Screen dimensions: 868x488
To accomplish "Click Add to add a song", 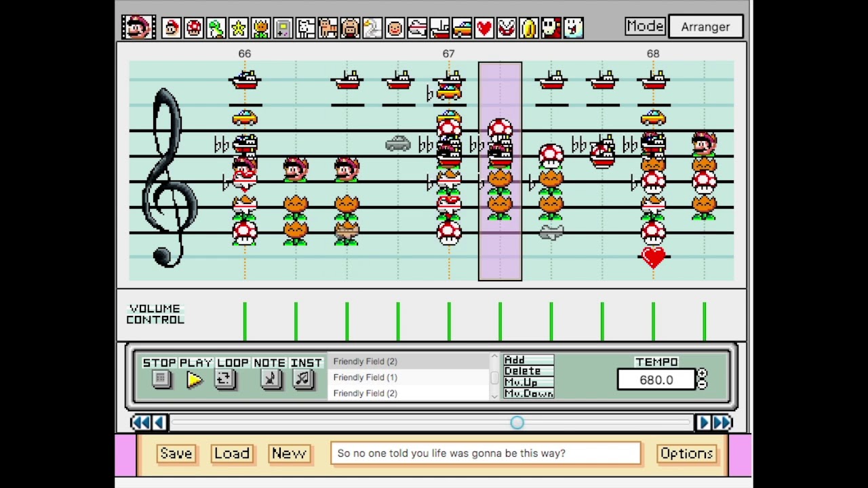I will [528, 360].
